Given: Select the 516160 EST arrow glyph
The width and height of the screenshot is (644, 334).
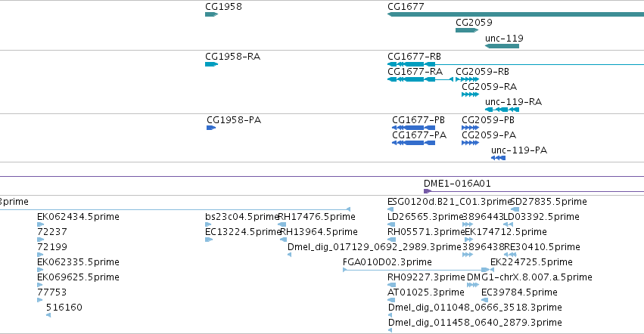Looking at the screenshot, I should pyautogui.click(x=48, y=315).
